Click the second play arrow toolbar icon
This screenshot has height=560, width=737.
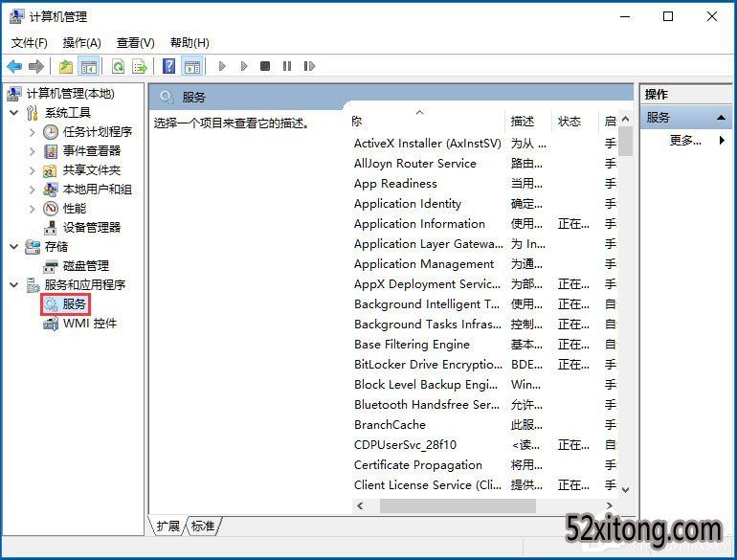point(244,66)
